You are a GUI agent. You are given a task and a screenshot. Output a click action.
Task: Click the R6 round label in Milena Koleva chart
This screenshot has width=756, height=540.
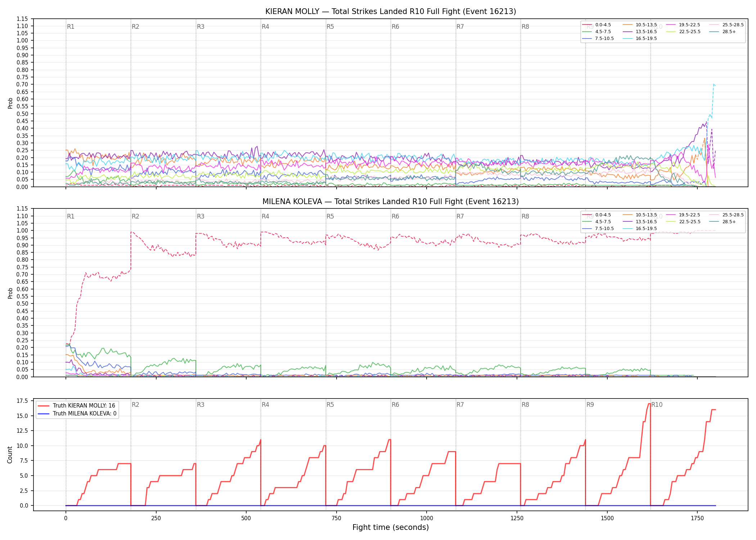coord(395,216)
